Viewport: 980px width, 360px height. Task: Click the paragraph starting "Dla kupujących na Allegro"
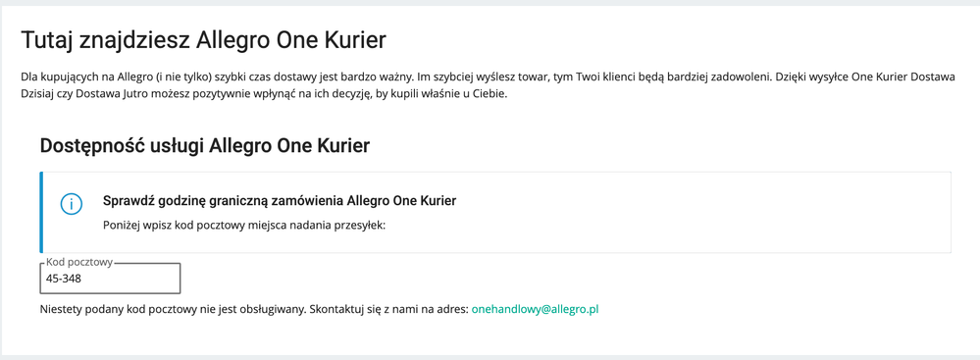(488, 87)
